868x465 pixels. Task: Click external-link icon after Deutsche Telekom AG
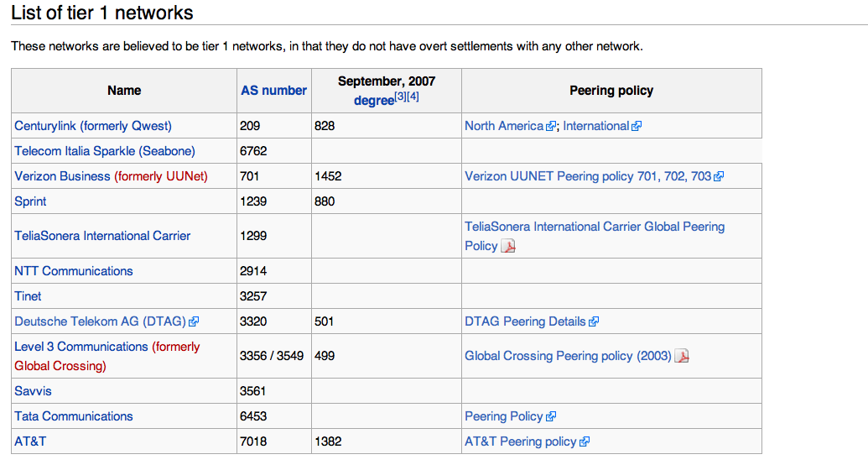pyautogui.click(x=194, y=322)
